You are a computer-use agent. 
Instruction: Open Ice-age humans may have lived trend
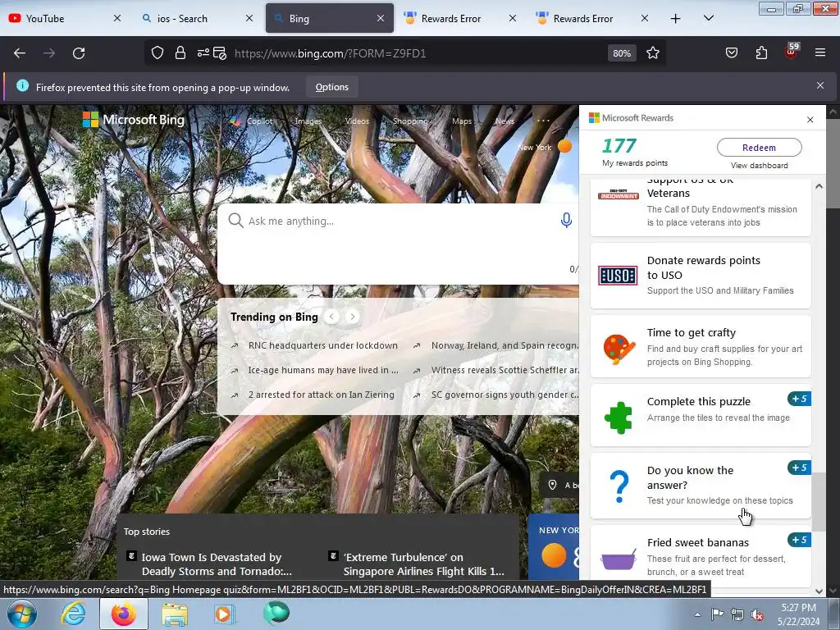click(323, 370)
